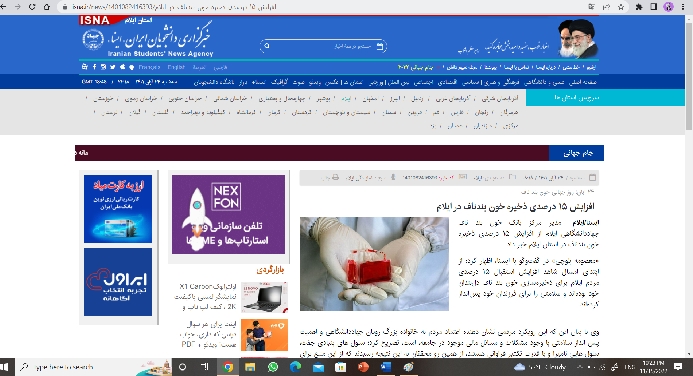Open the NEXFON purple advertisement banner
This screenshot has width=693, height=376.
click(x=228, y=215)
